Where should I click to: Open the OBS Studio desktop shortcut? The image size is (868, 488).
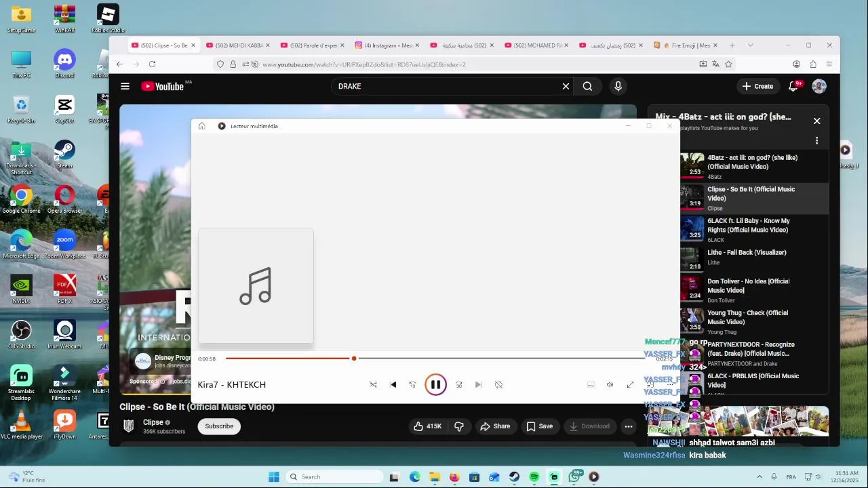pyautogui.click(x=21, y=335)
